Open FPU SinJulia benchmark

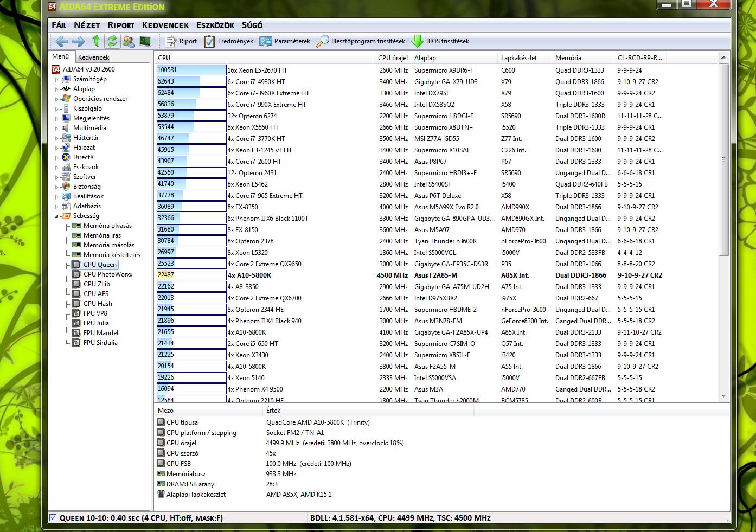pyautogui.click(x=100, y=343)
